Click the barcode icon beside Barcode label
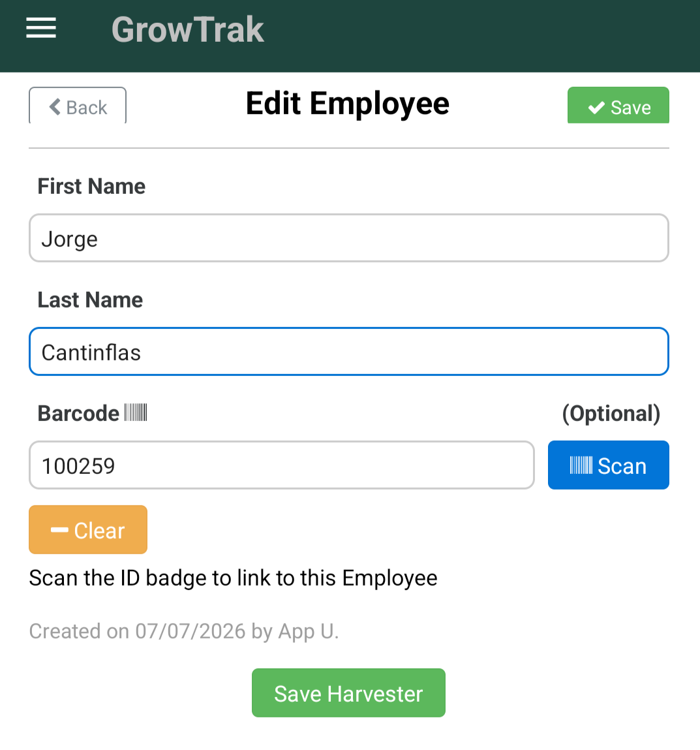Viewport: 700px width, 750px height. (x=136, y=413)
